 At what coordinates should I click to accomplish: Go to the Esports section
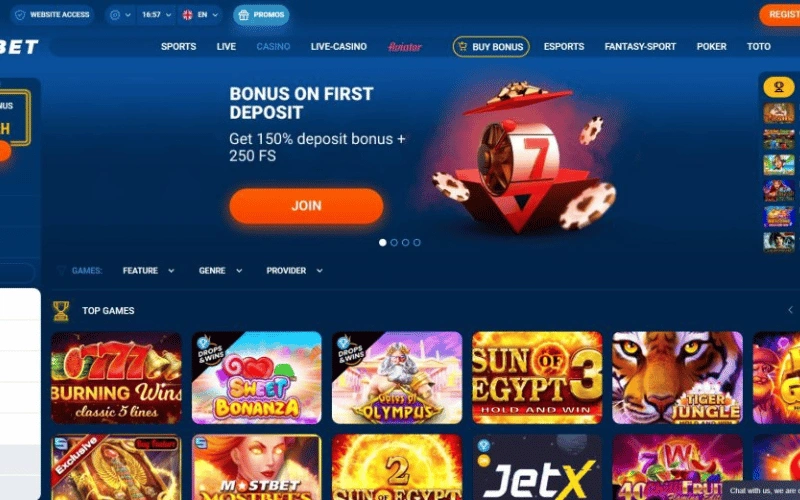(x=564, y=46)
